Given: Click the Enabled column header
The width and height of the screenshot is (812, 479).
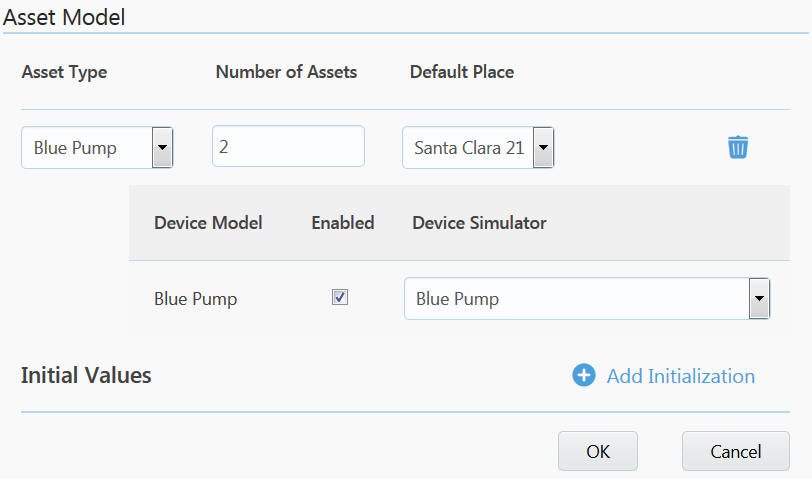Looking at the screenshot, I should 342,223.
